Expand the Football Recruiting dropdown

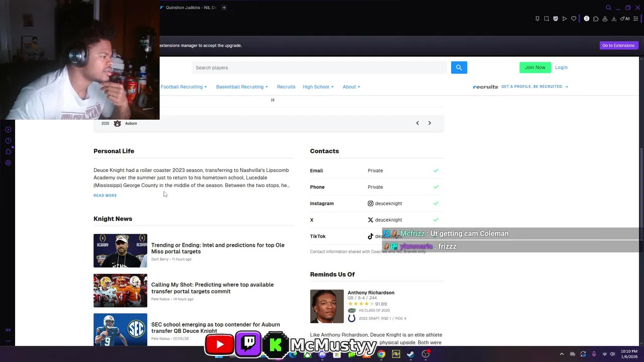pos(184,87)
